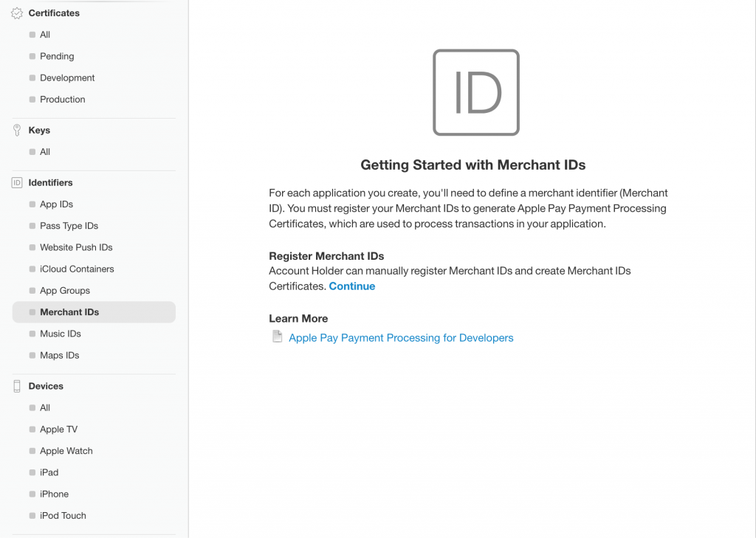Click the Identifiers section header

[x=51, y=183]
